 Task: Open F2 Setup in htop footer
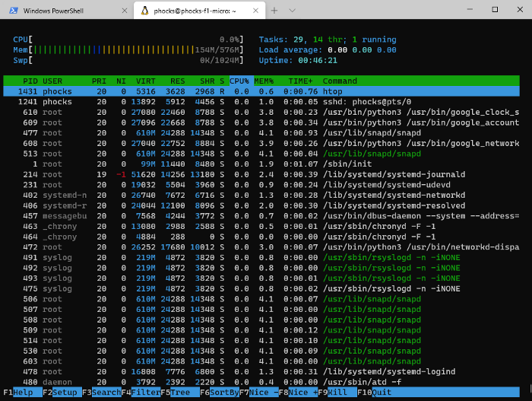pos(62,392)
